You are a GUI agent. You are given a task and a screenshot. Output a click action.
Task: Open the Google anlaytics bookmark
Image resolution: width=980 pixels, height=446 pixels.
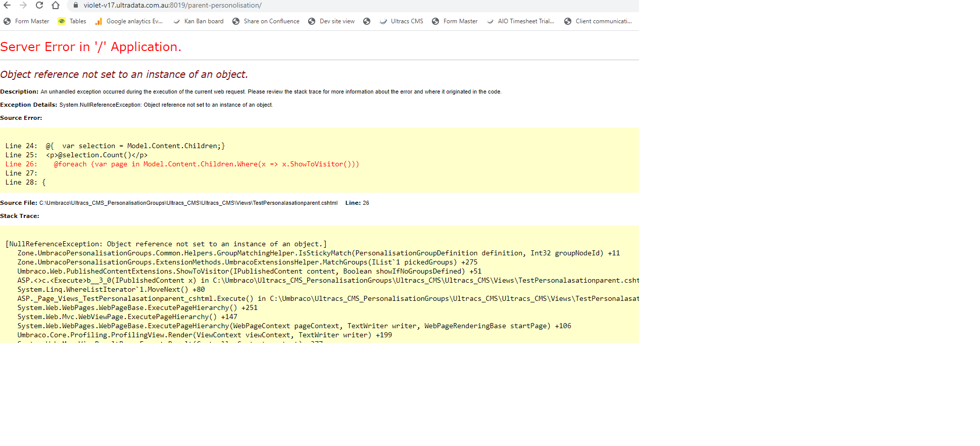129,21
